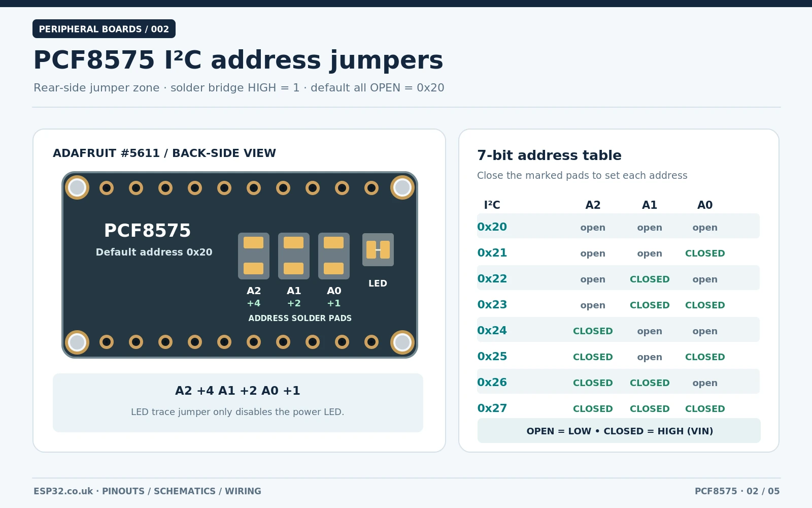Image resolution: width=812 pixels, height=508 pixels.
Task: Click the LED trace jumper
Action: (x=378, y=250)
